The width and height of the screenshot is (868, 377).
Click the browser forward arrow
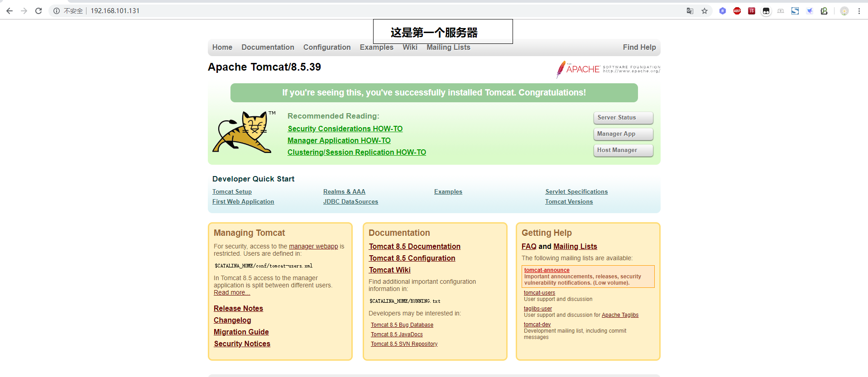24,11
